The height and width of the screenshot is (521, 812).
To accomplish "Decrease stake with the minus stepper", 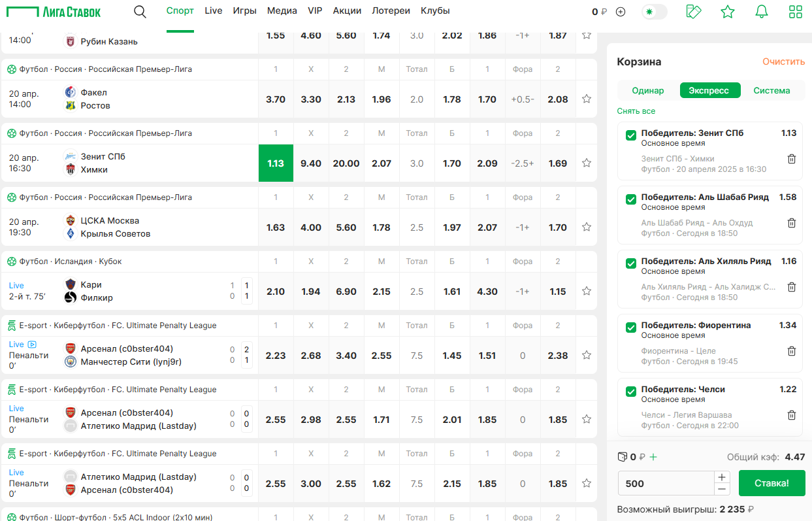I will click(x=722, y=490).
